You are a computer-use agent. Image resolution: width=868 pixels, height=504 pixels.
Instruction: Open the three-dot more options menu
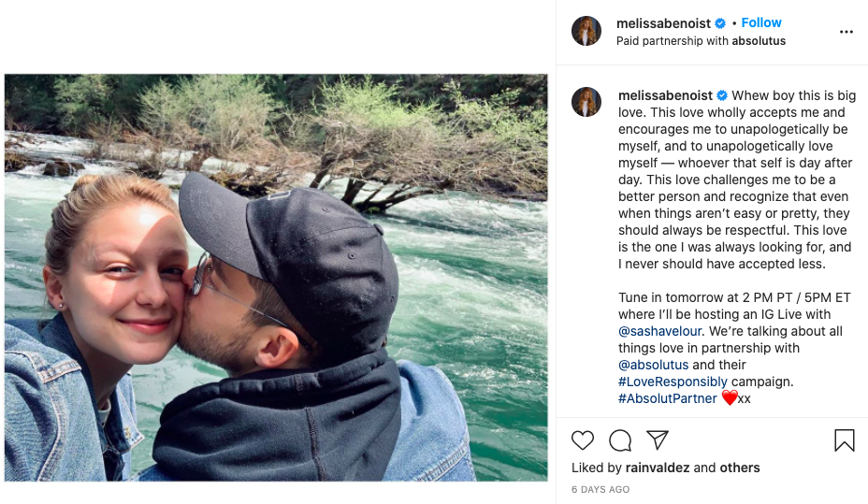[846, 32]
